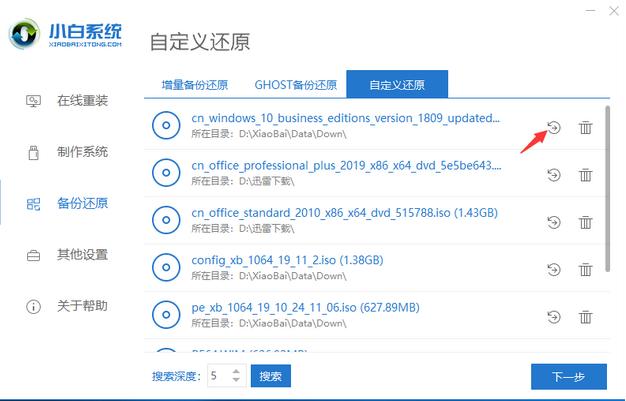Click directory path under config_xb_1064_19_11_2.iso
This screenshot has height=401, width=626.
269,276
